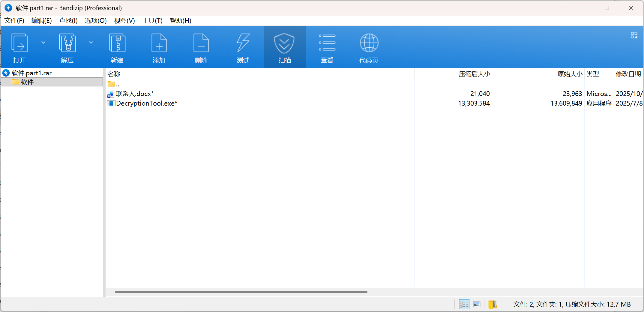Minimize the Bandizip window
The image size is (644, 312).
pos(583,8)
